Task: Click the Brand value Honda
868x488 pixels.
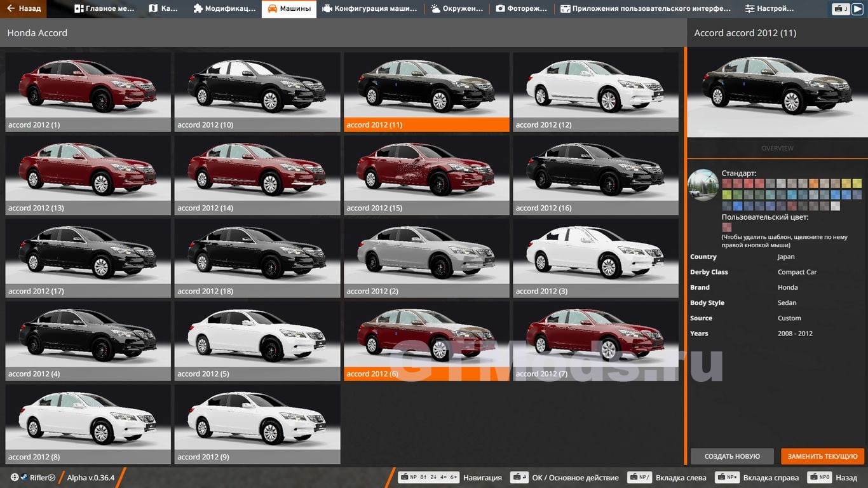Action: click(788, 287)
